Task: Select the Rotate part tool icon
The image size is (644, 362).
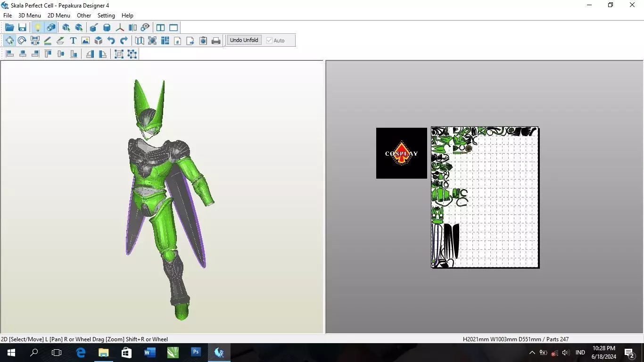Action: tap(22, 41)
